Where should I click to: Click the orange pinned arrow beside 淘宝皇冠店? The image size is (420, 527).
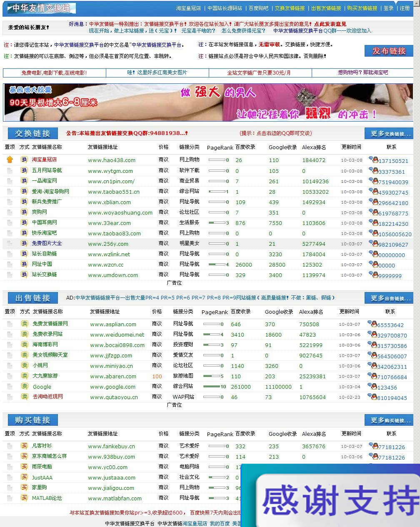coord(10,159)
